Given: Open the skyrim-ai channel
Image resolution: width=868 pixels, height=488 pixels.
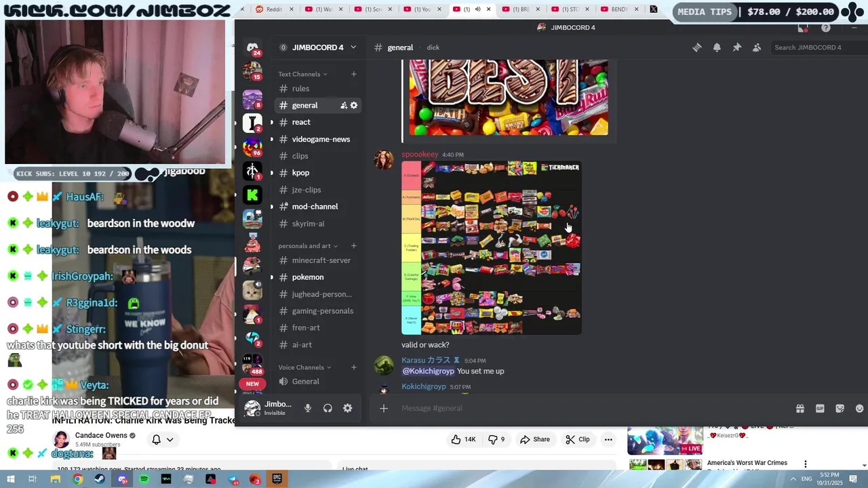Looking at the screenshot, I should click(318, 224).
